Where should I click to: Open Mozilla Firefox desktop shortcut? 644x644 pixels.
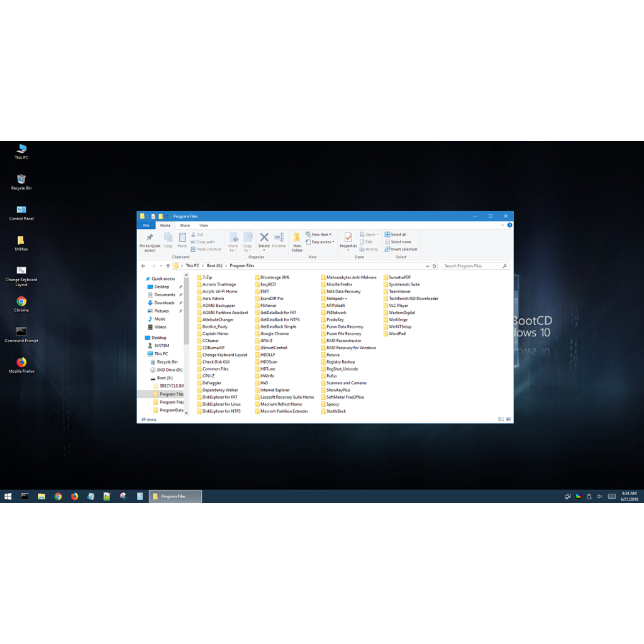coord(21,365)
